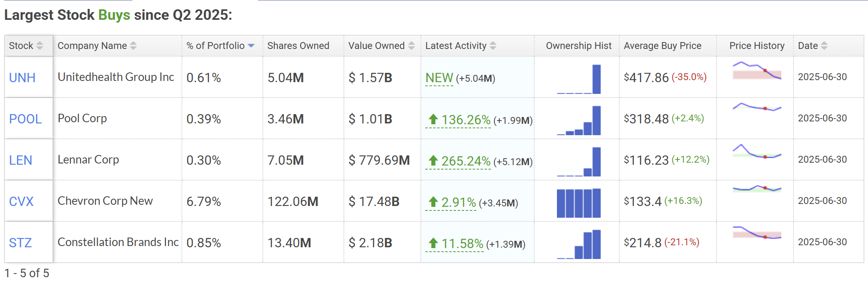This screenshot has width=868, height=293.
Task: Click the 0.61% portfolio cell
Action: click(204, 78)
